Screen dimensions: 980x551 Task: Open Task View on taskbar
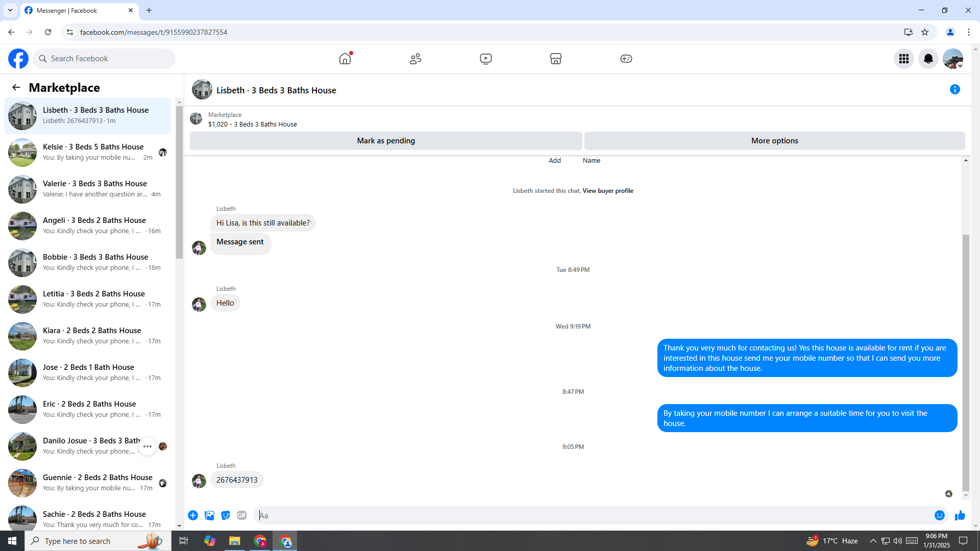coord(184,541)
